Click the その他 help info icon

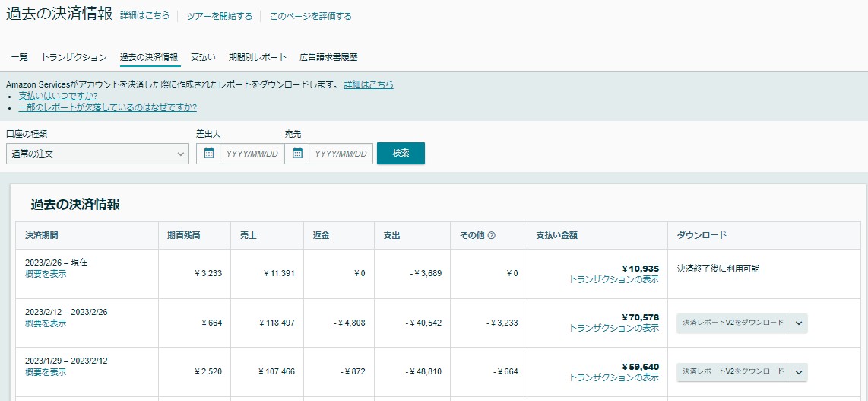pos(491,236)
